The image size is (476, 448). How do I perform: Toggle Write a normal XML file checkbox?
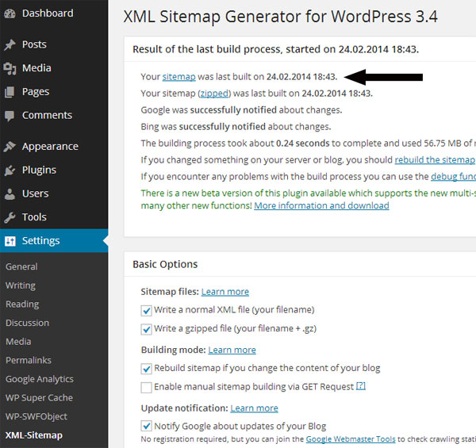click(x=146, y=311)
